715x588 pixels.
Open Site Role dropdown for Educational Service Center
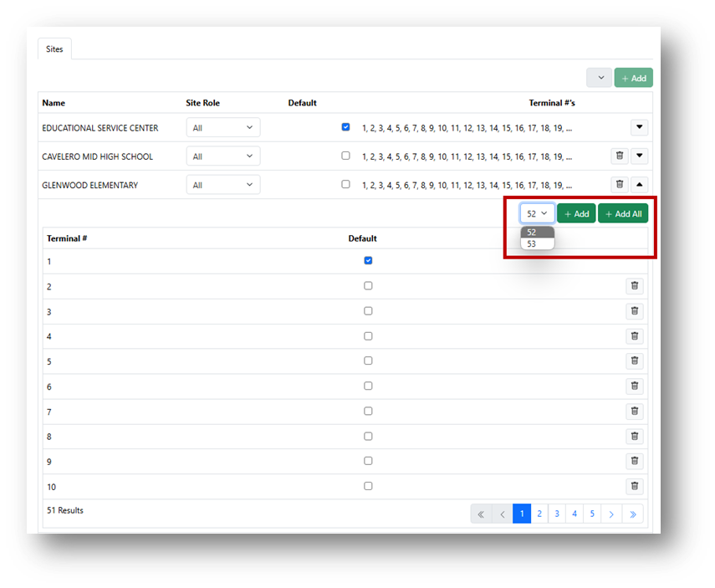click(223, 128)
